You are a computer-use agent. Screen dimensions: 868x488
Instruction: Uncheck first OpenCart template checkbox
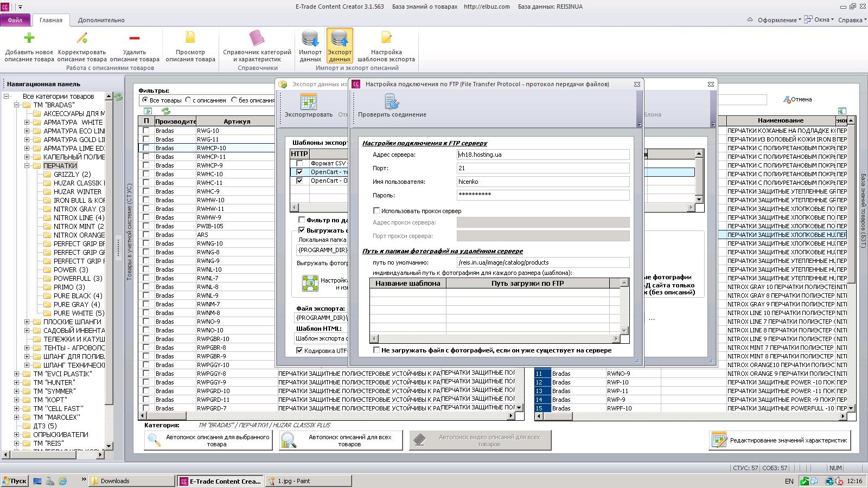pos(299,172)
